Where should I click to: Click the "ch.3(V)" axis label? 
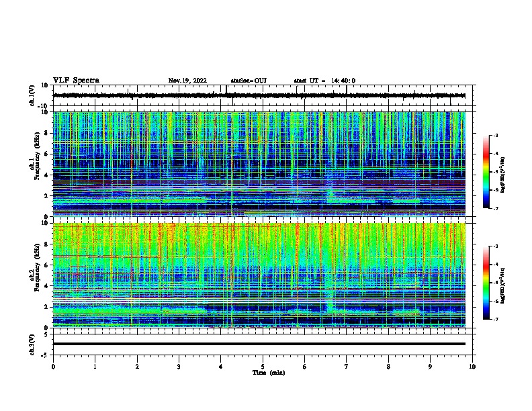32,345
